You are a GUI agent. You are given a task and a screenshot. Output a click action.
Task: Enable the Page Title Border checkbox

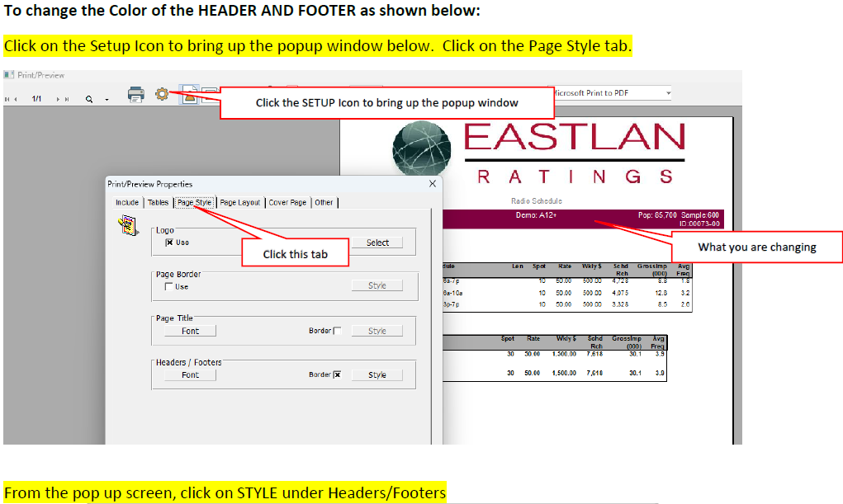337,331
